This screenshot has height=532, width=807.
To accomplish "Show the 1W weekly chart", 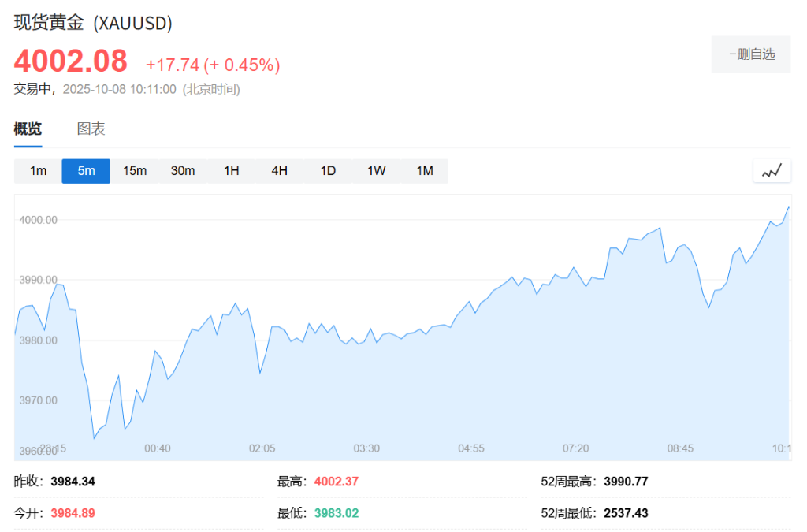I will click(x=376, y=171).
